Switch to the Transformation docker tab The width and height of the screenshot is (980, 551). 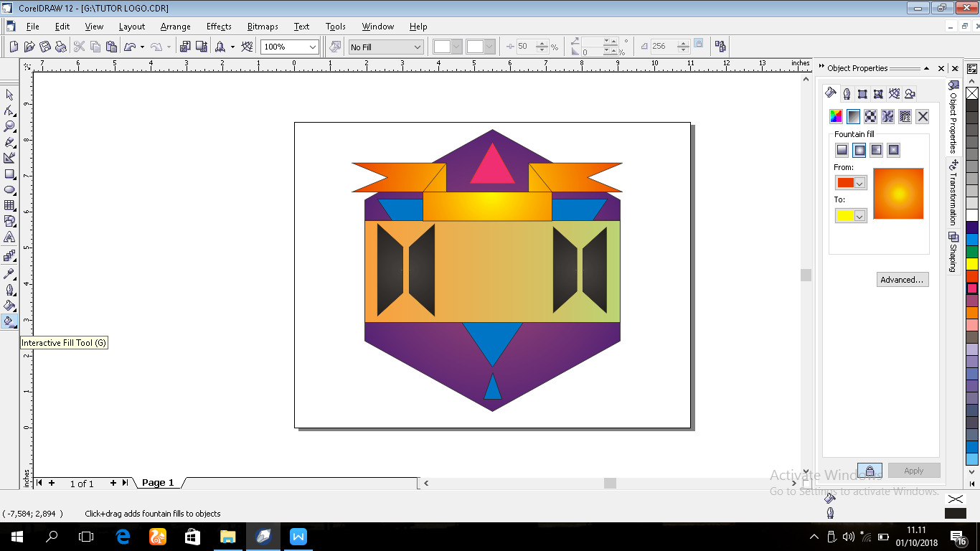point(953,197)
